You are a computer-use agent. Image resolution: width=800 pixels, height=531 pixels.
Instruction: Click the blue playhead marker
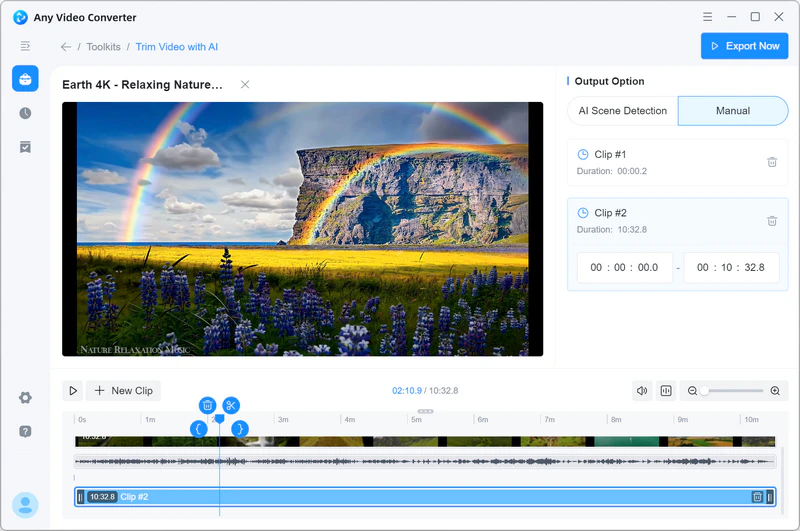pos(219,419)
